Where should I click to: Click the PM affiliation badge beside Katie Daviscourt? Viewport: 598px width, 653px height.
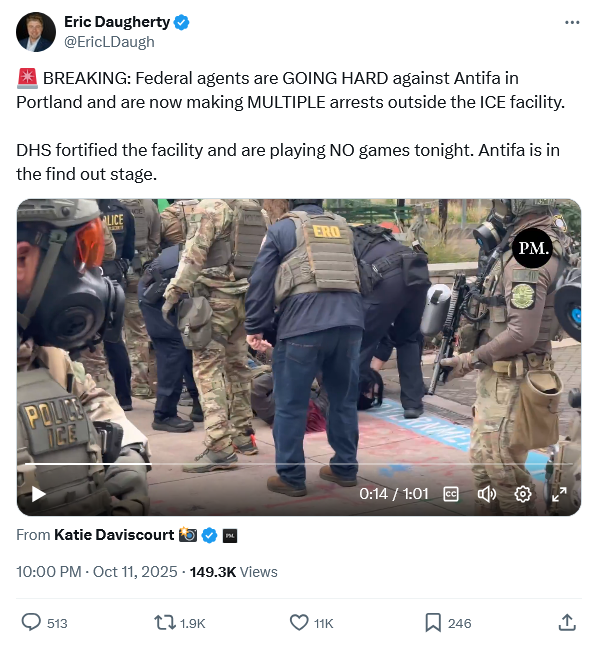(x=230, y=536)
